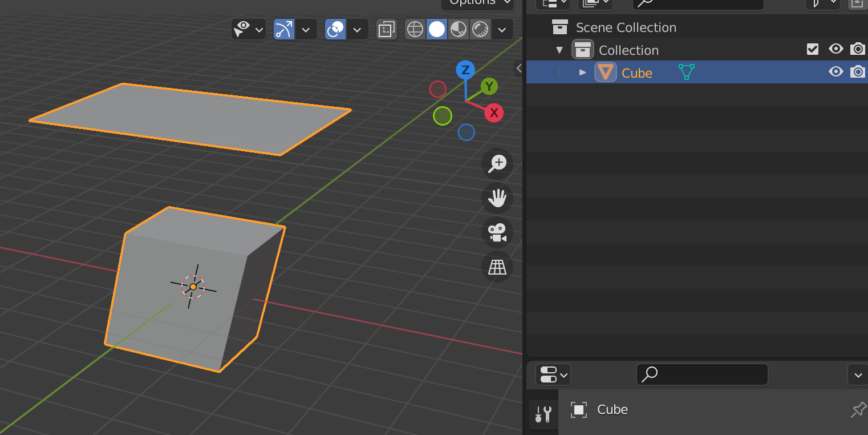Open the Options dropdown in viewport header
This screenshot has height=435, width=868.
click(x=477, y=3)
